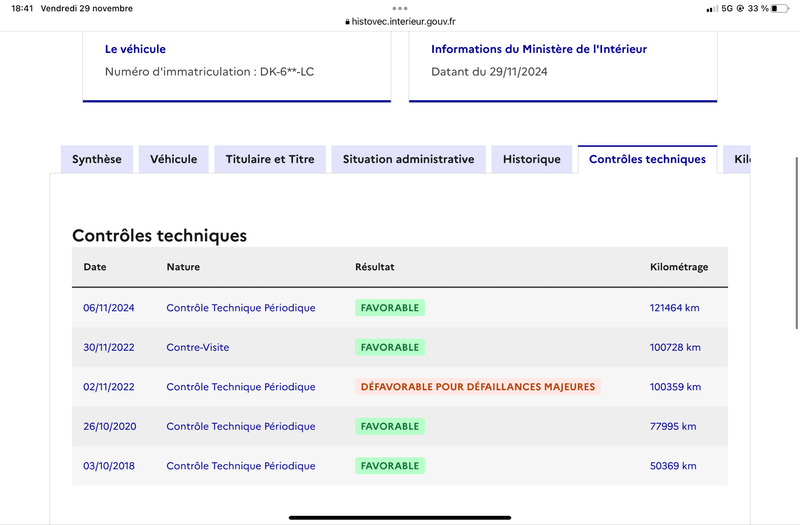
Task: Click Contrôle Technique Périodique in the 03/10/2018 row
Action: [x=241, y=466]
